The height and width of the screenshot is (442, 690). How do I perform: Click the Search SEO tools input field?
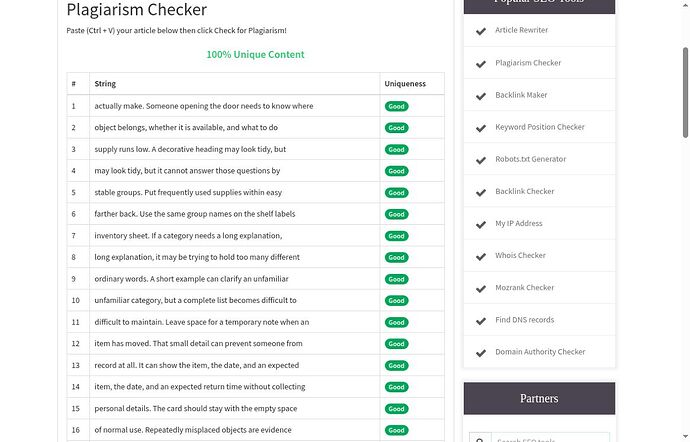point(550,438)
